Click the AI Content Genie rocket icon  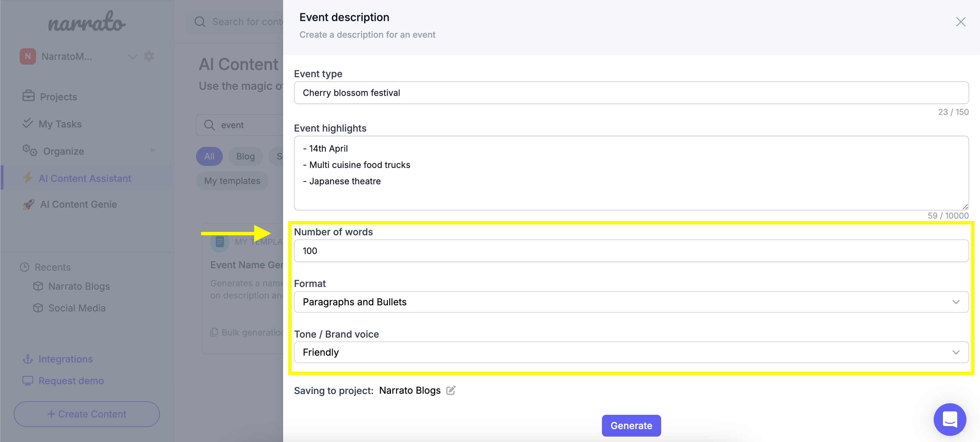[x=29, y=204]
